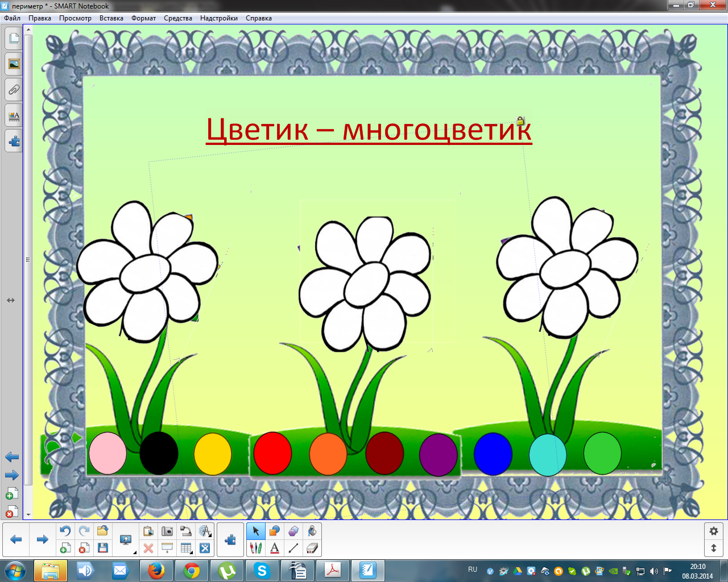Viewport: 728px width, 582px height.
Task: Open the Надстройки menu
Action: click(219, 18)
